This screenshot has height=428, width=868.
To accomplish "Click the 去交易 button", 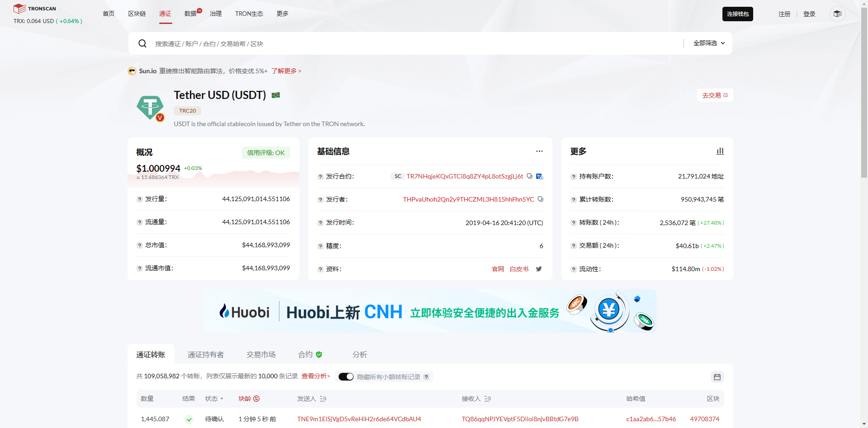I will pyautogui.click(x=715, y=95).
